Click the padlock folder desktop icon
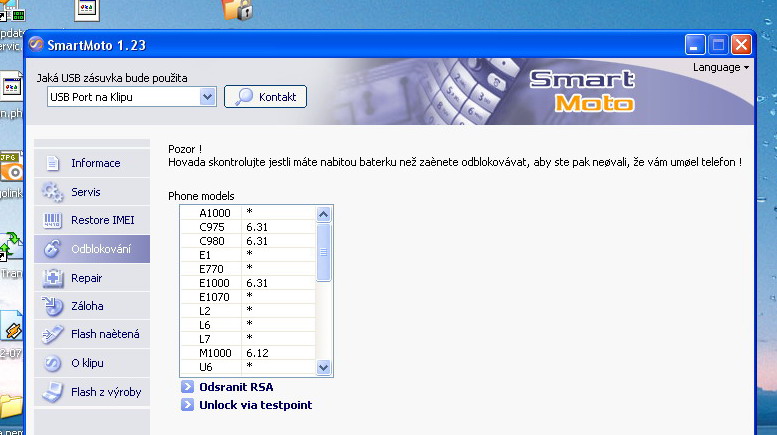The width and height of the screenshot is (777, 435). click(237, 9)
